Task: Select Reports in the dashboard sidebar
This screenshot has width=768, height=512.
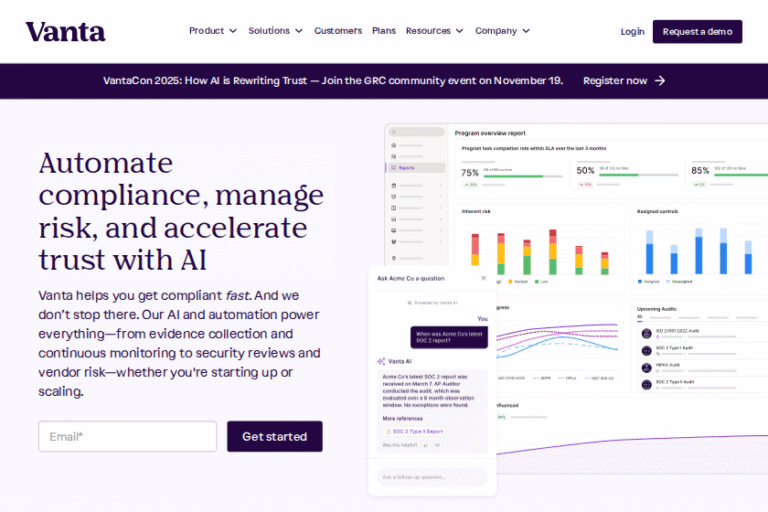Action: (407, 168)
